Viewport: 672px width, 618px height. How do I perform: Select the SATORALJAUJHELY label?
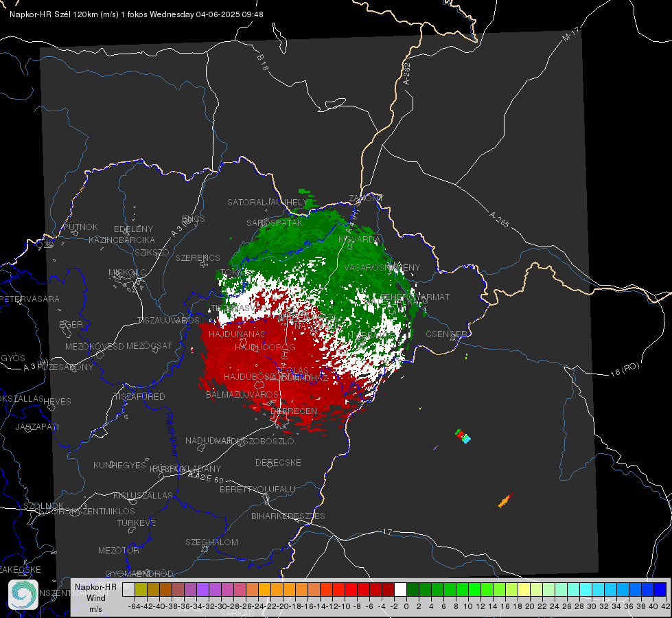coord(268,203)
